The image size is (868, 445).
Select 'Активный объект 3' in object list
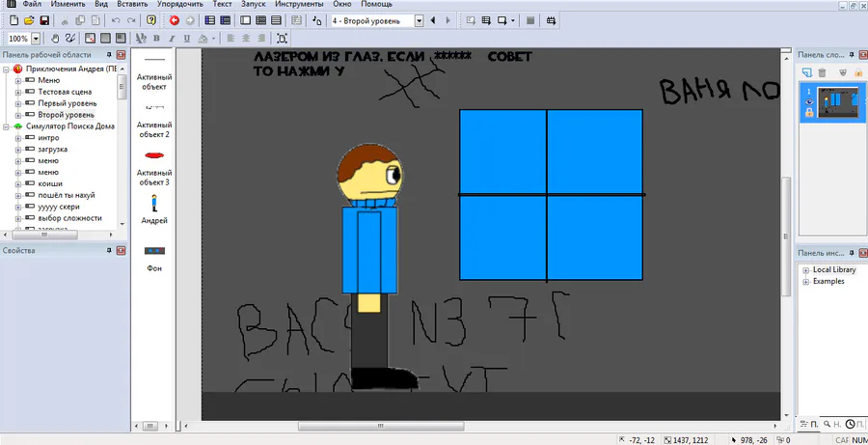click(154, 168)
